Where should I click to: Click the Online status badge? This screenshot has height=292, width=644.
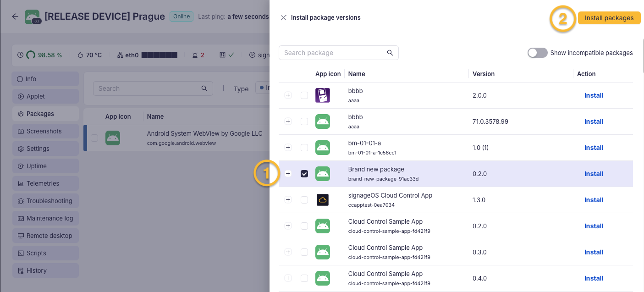coord(182,17)
